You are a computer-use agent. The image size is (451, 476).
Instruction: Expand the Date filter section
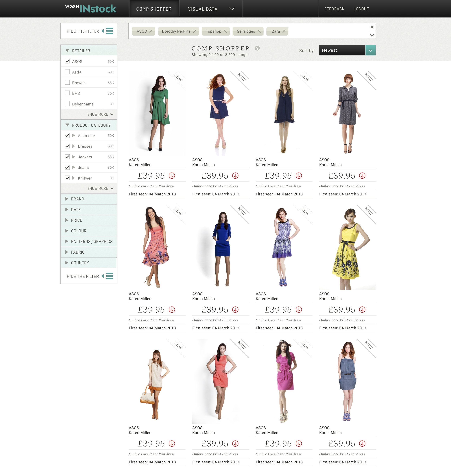[x=89, y=209]
